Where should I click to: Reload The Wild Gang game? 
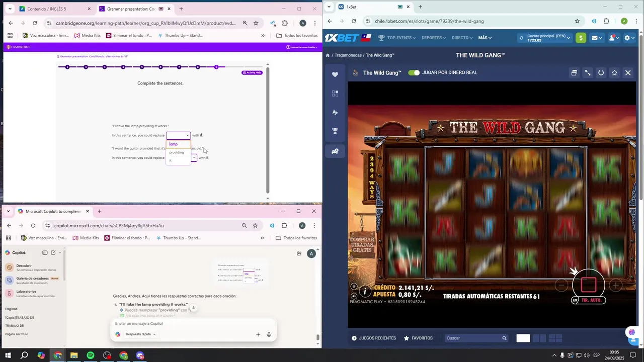pos(601,73)
